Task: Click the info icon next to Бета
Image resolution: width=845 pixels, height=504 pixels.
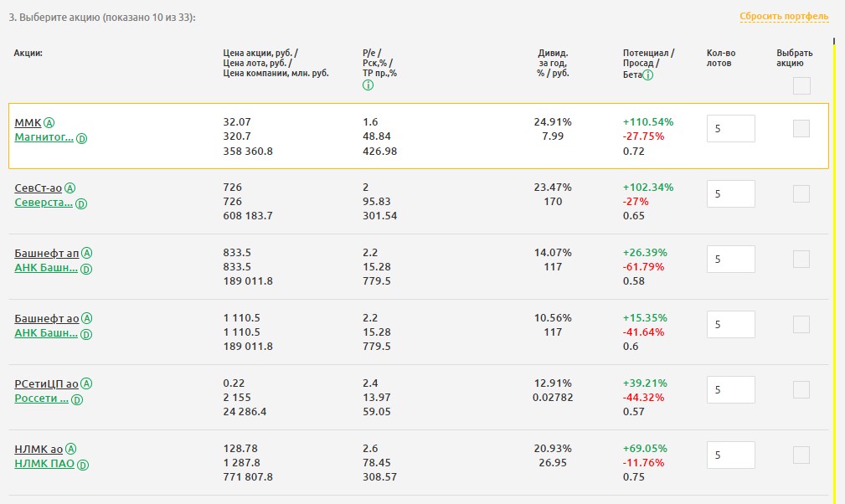Action: [648, 75]
